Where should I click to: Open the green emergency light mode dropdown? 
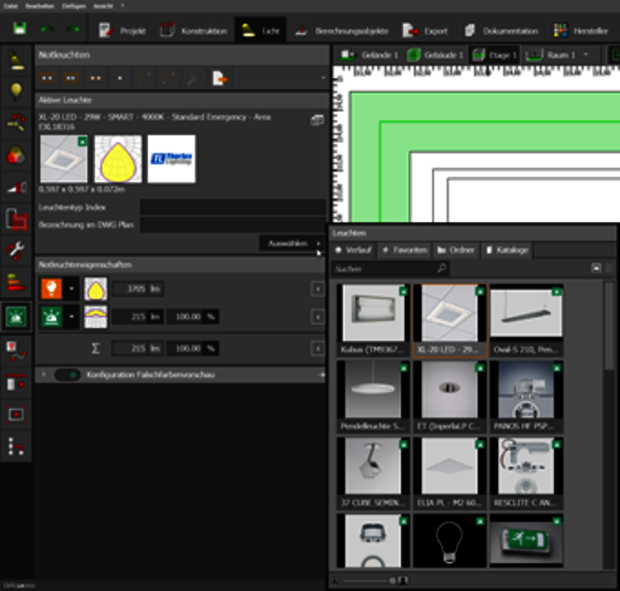(x=73, y=317)
